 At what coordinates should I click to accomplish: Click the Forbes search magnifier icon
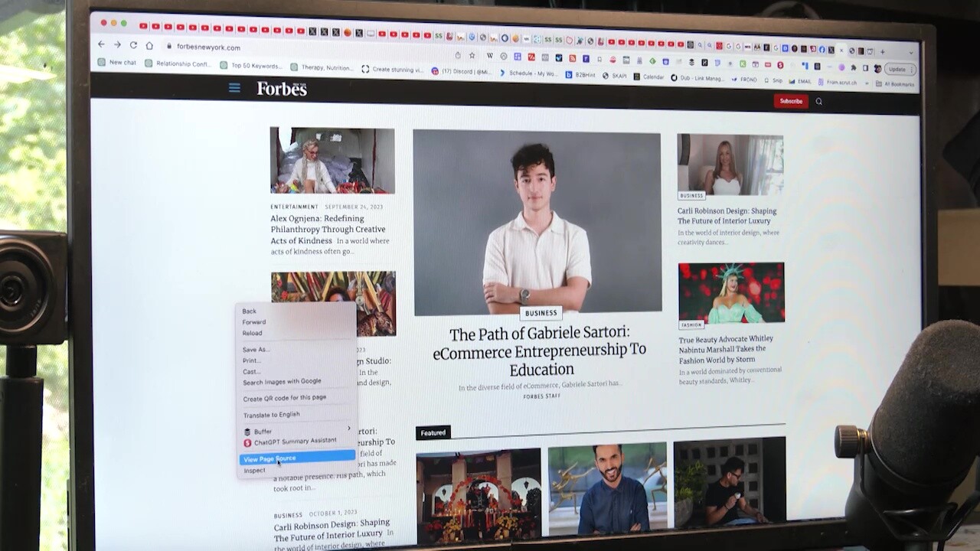818,102
